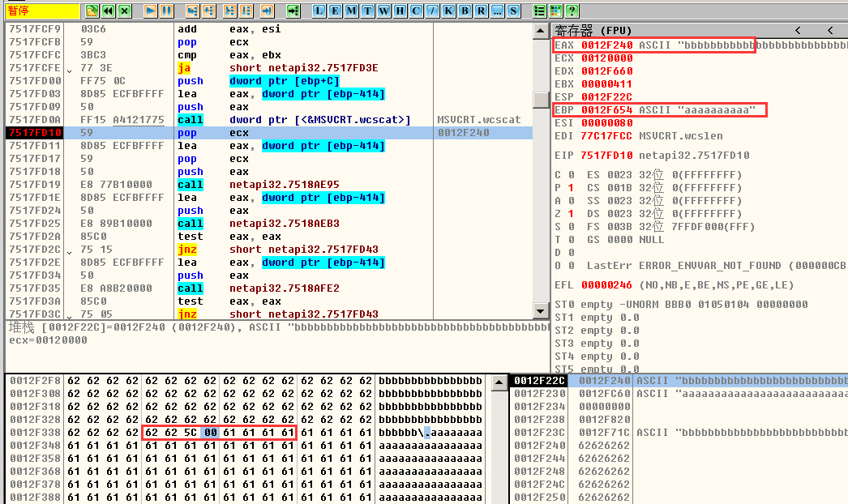Open appearance options colored grid icon
The image size is (848, 504).
[556, 11]
